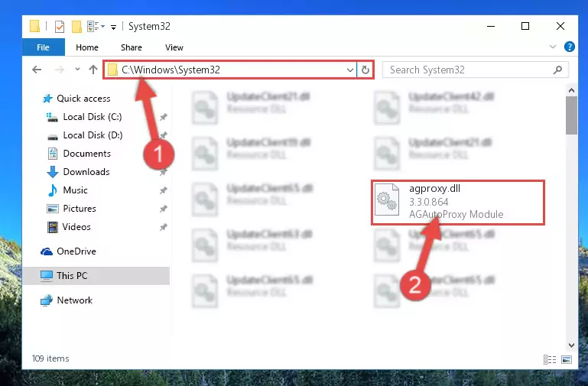Select This PC in navigation pane
The width and height of the screenshot is (588, 386).
click(96, 276)
